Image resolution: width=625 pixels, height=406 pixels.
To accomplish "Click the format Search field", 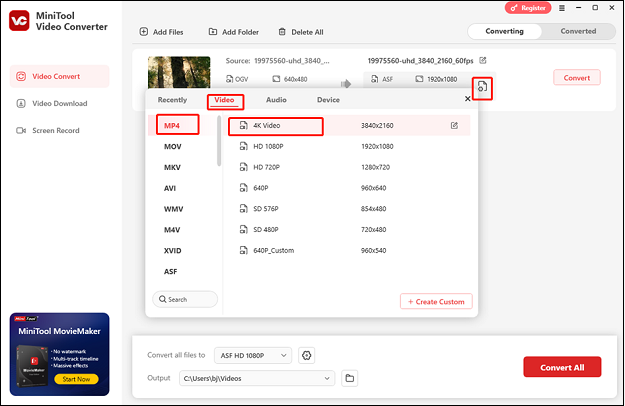I will tap(185, 299).
